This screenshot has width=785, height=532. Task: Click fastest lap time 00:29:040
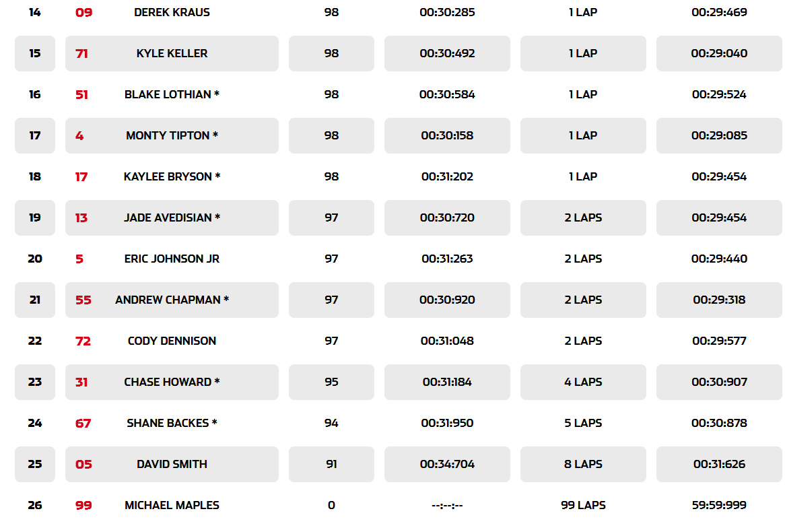719,54
